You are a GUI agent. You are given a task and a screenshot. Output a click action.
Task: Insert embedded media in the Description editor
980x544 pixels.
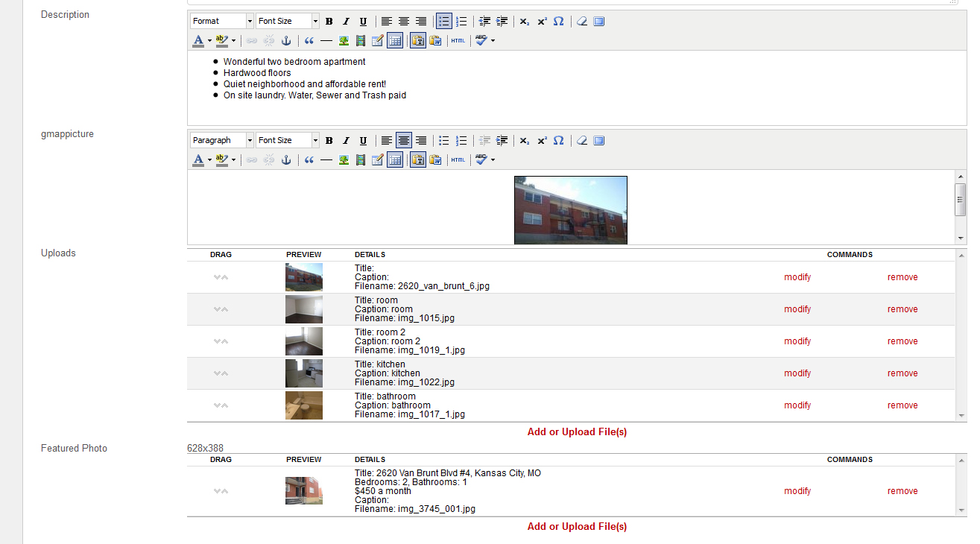pos(361,41)
